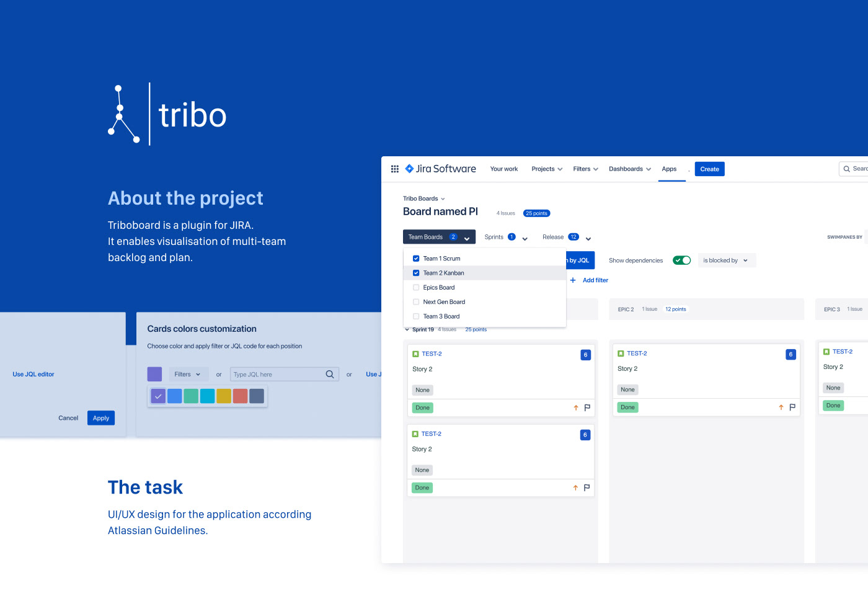The image size is (868, 591).
Task: Click the Jira Search field
Action: tap(854, 169)
